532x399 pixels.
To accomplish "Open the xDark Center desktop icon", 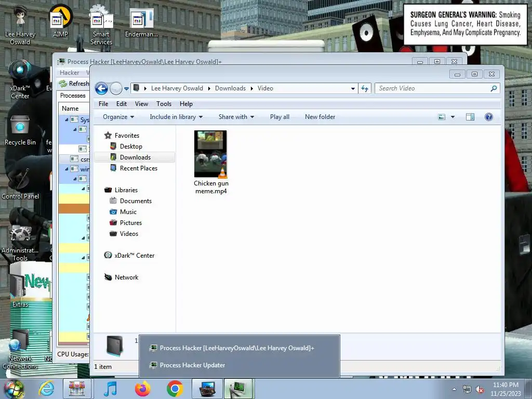I will [20, 79].
